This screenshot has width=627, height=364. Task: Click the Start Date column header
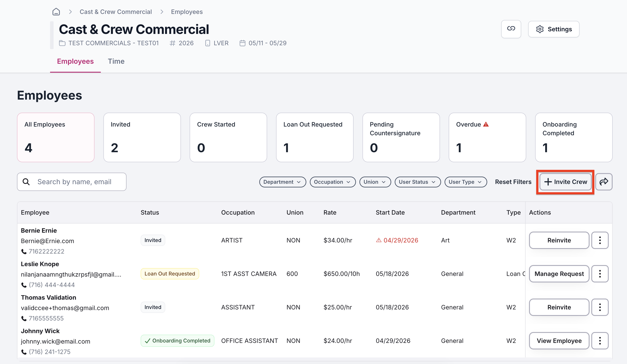tap(390, 212)
